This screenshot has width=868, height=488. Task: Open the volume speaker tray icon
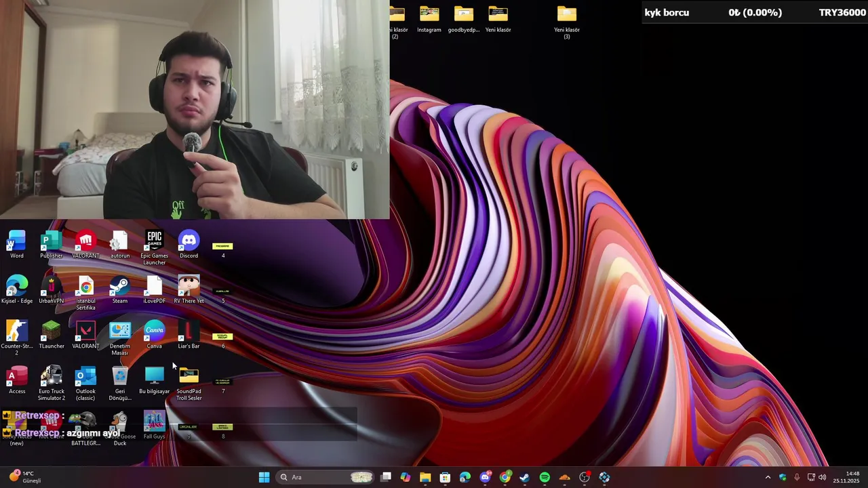click(823, 477)
